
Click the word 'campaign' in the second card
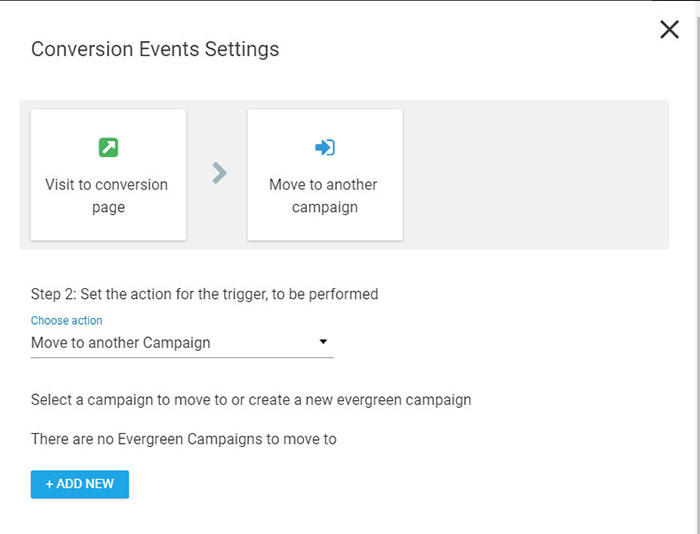324,208
